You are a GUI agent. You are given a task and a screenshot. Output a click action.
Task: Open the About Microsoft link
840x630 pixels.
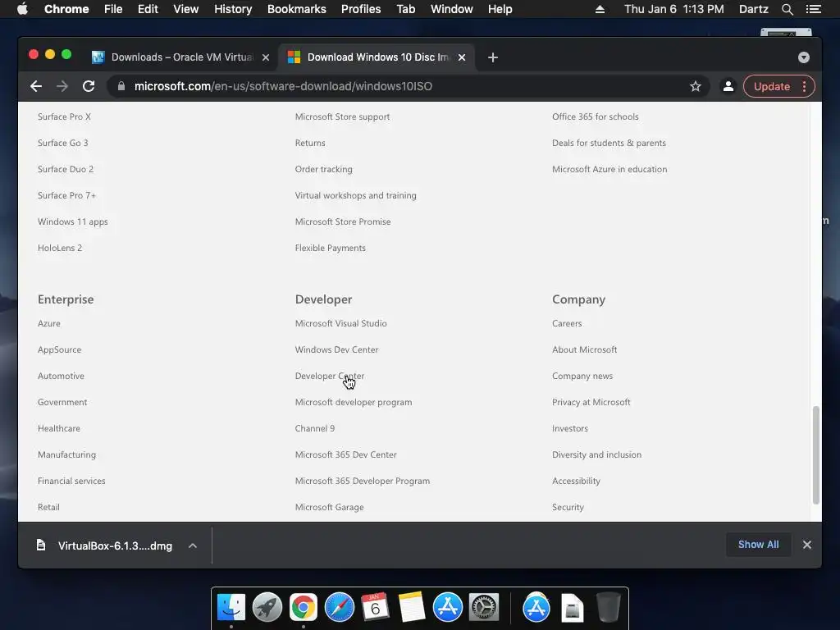coord(584,349)
